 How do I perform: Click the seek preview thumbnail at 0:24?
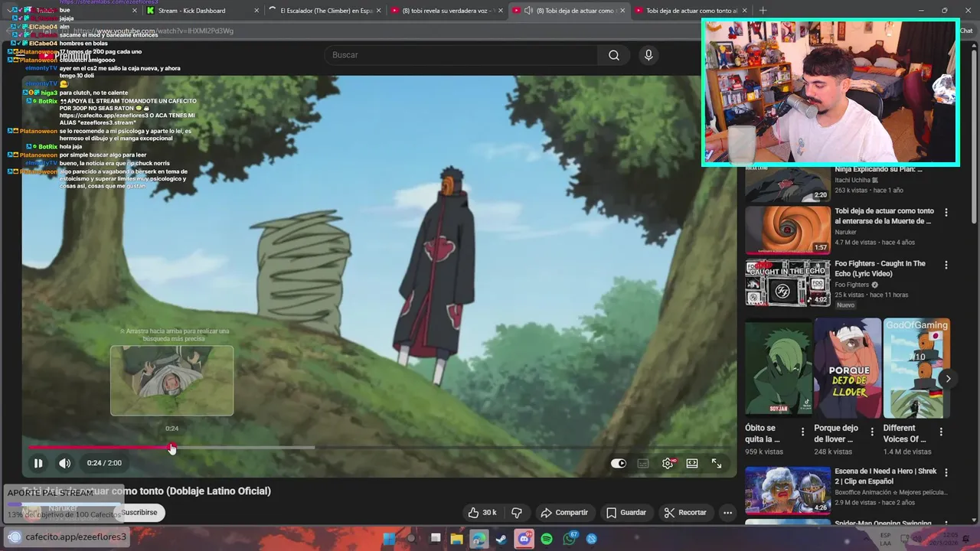click(171, 380)
